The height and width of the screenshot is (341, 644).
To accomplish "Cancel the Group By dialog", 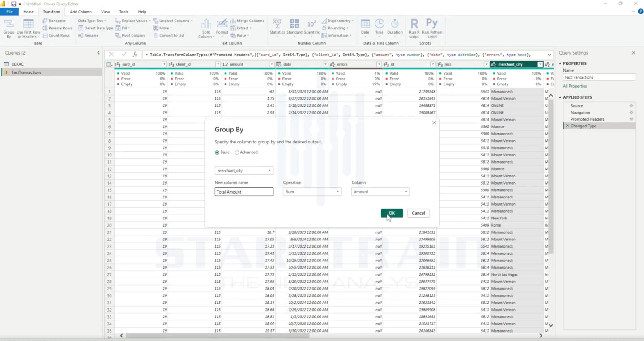I will 418,213.
